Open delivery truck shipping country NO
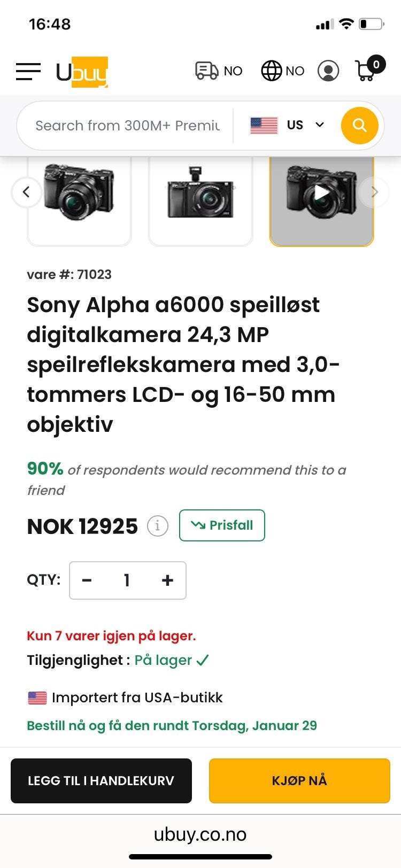 point(219,71)
